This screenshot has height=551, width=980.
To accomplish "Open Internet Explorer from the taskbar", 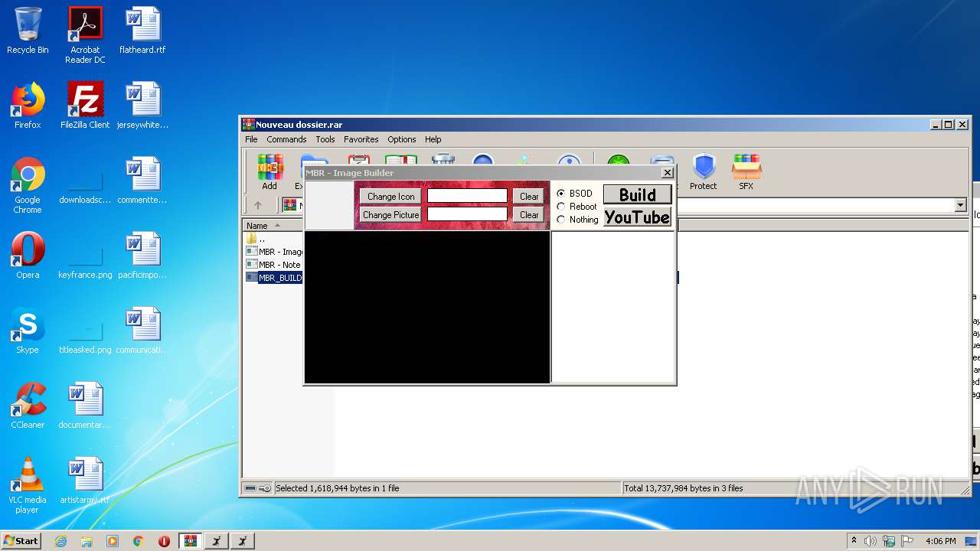I will 61,541.
